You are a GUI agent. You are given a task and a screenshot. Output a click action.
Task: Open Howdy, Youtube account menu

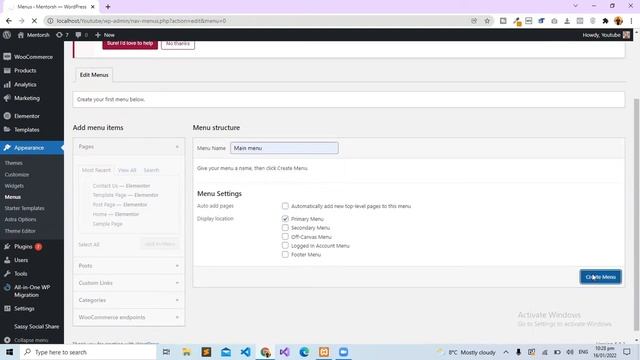tap(606, 35)
